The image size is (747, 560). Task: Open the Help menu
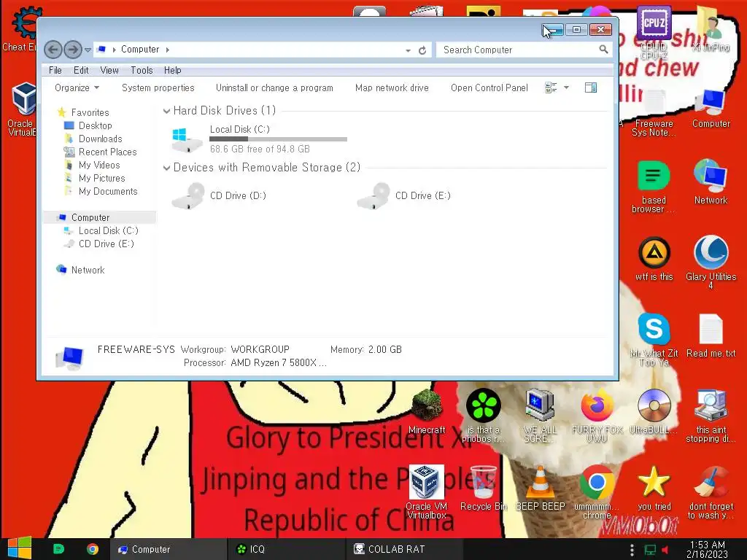(172, 71)
